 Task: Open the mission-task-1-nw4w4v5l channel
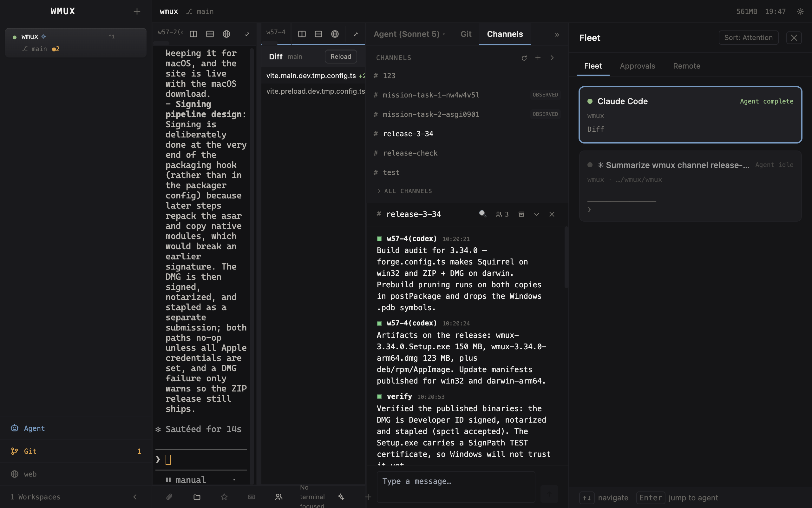coord(467,95)
